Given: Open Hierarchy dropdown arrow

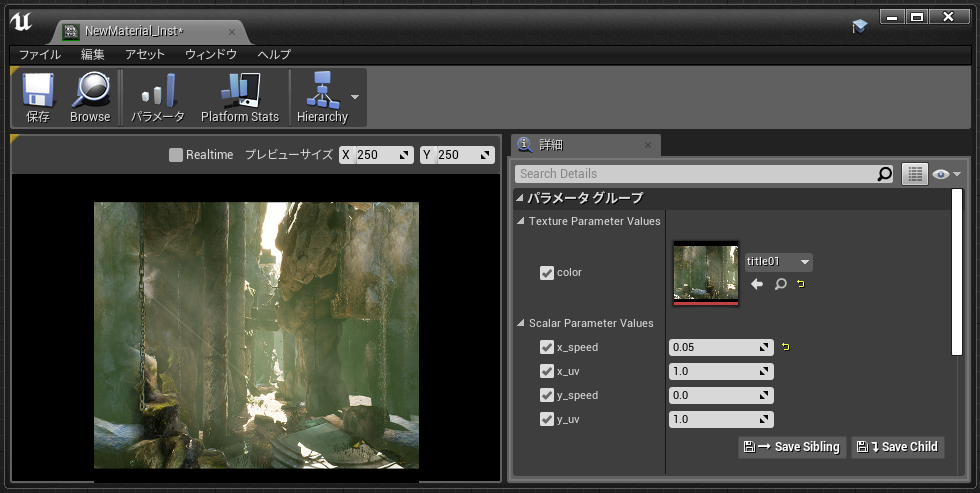Looking at the screenshot, I should pyautogui.click(x=355, y=97).
